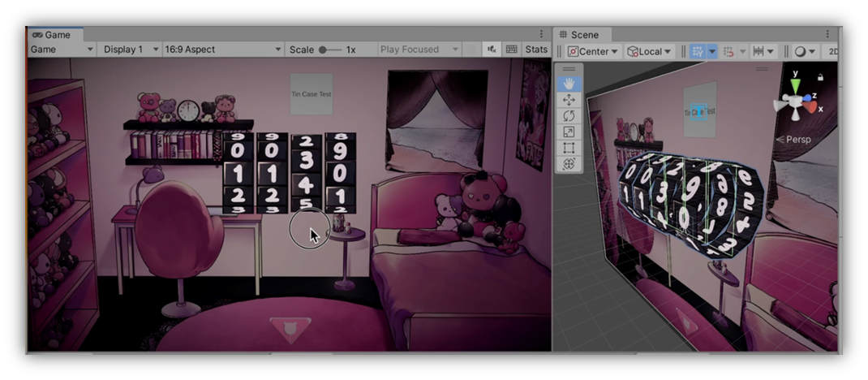Image resolution: width=868 pixels, height=380 pixels.
Task: Open the Display 1 dropdown
Action: (130, 50)
